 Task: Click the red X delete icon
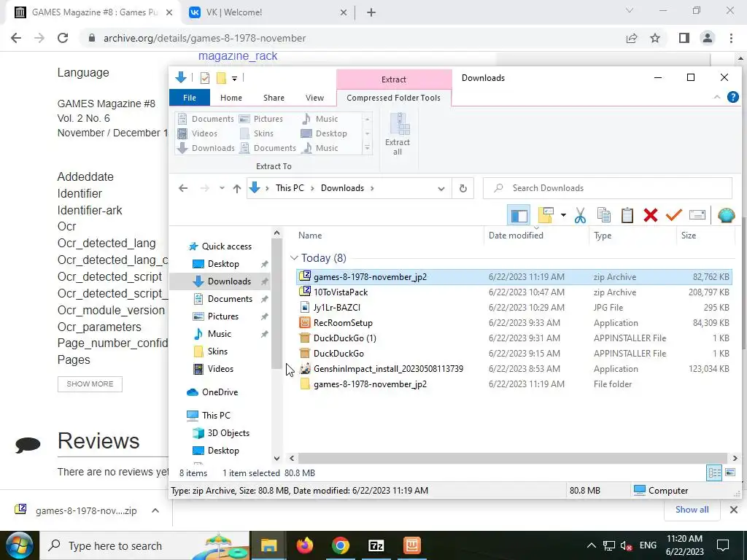(650, 215)
